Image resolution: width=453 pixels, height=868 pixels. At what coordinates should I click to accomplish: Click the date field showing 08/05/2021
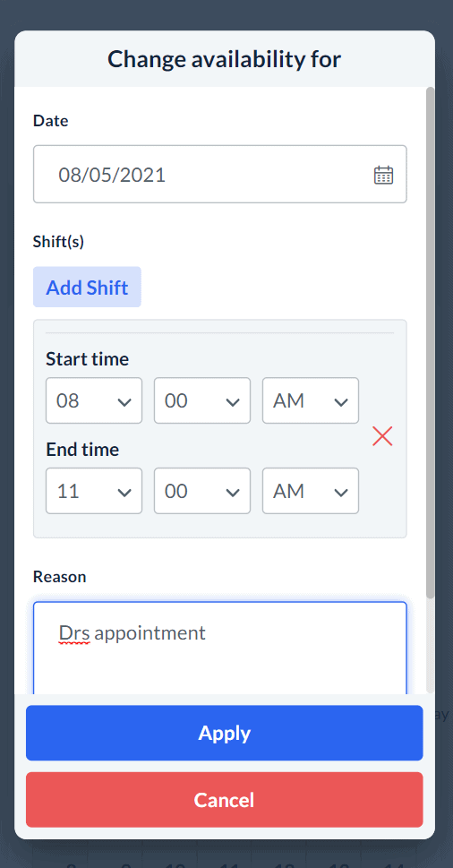(x=220, y=175)
